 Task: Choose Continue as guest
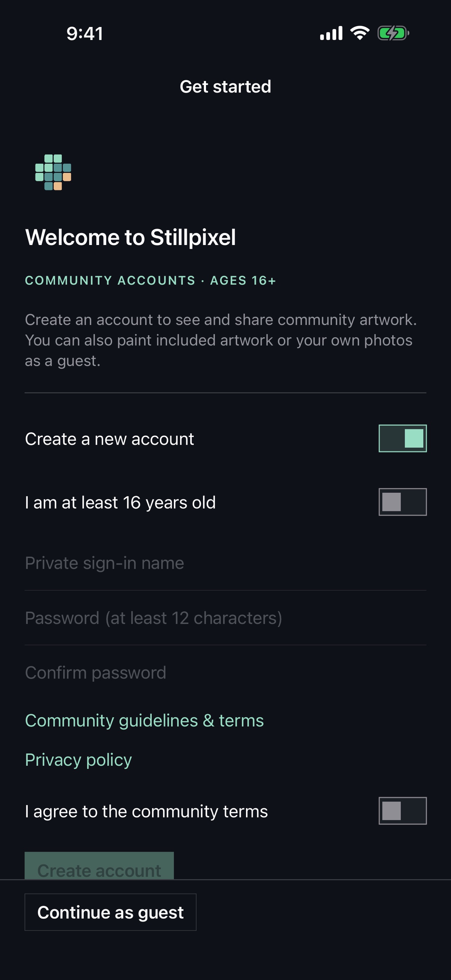click(x=110, y=912)
